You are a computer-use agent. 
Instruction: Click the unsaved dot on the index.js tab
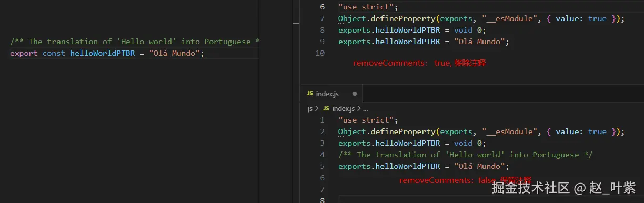(355, 94)
